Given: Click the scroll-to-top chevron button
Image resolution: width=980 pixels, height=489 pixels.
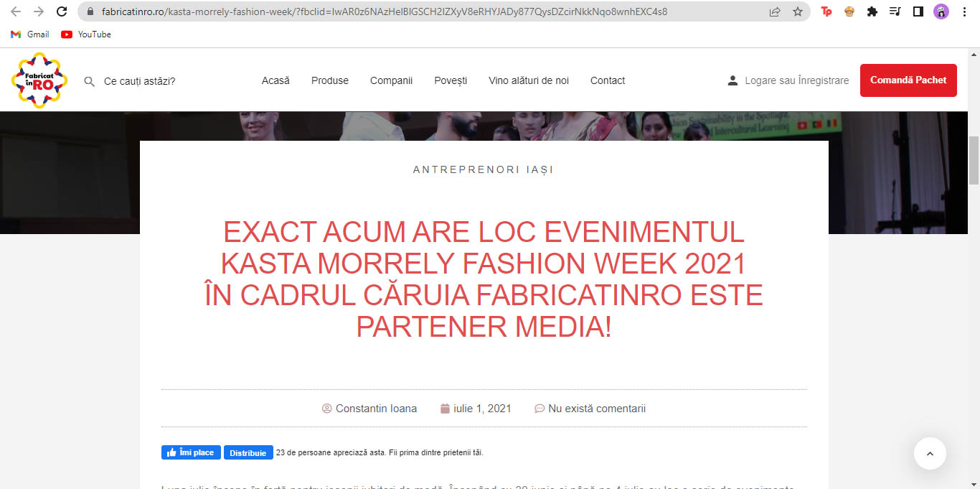Looking at the screenshot, I should (x=930, y=453).
